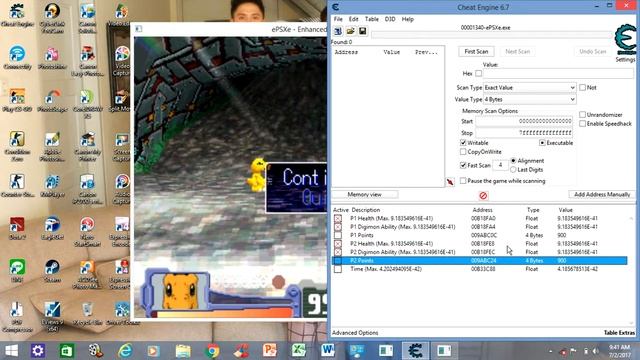The width and height of the screenshot is (640, 360).
Task: Open Windows Store from taskbar
Action: tap(67, 351)
